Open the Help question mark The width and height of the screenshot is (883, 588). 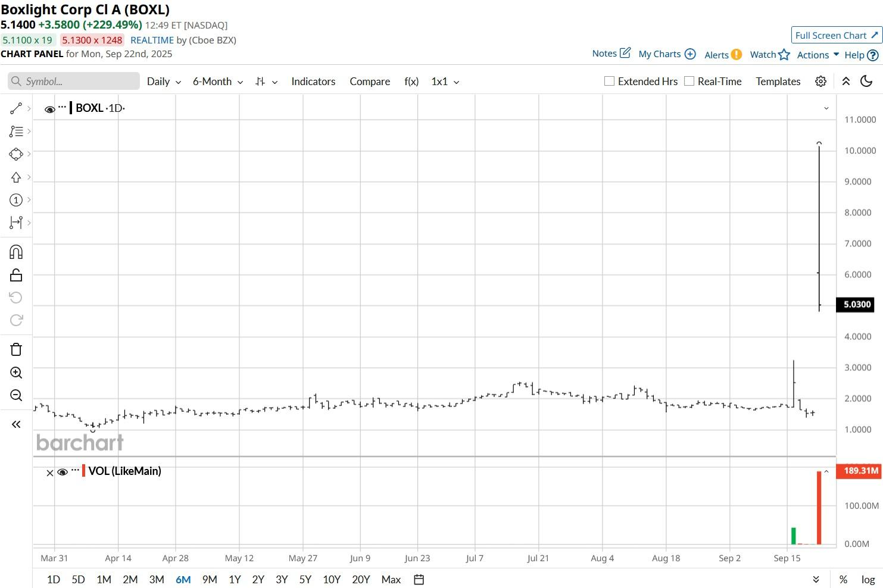click(x=873, y=55)
